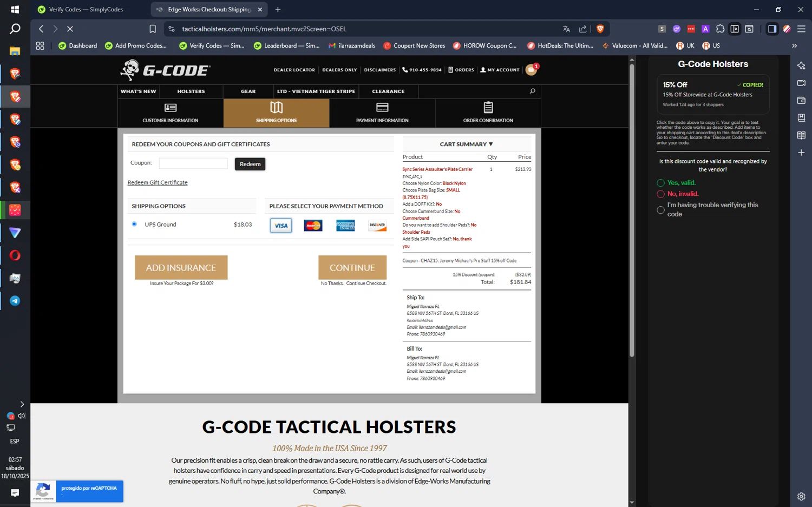Select "I'm having trouble verifying this code" option
Viewport: 812px width, 507px height.
coord(660,210)
